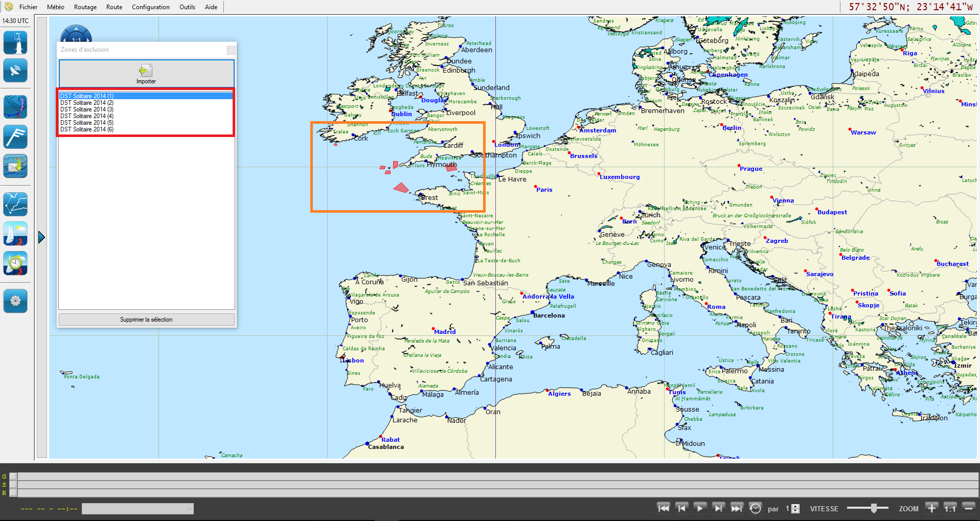
Task: Open the date dropdown in bottom bar
Action: pyautogui.click(x=138, y=509)
